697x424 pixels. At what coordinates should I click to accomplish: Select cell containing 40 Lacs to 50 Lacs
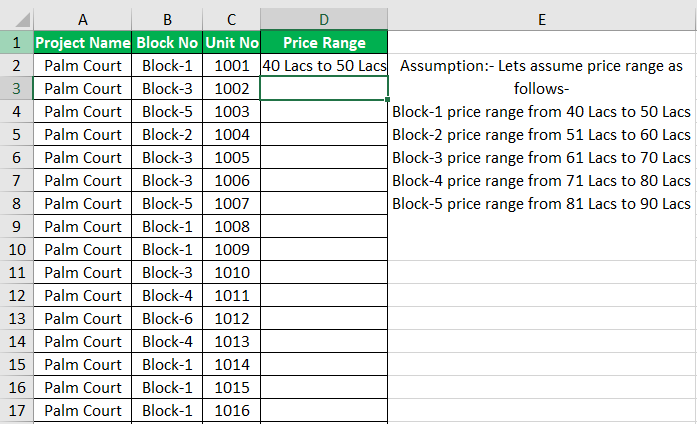pyautogui.click(x=324, y=65)
